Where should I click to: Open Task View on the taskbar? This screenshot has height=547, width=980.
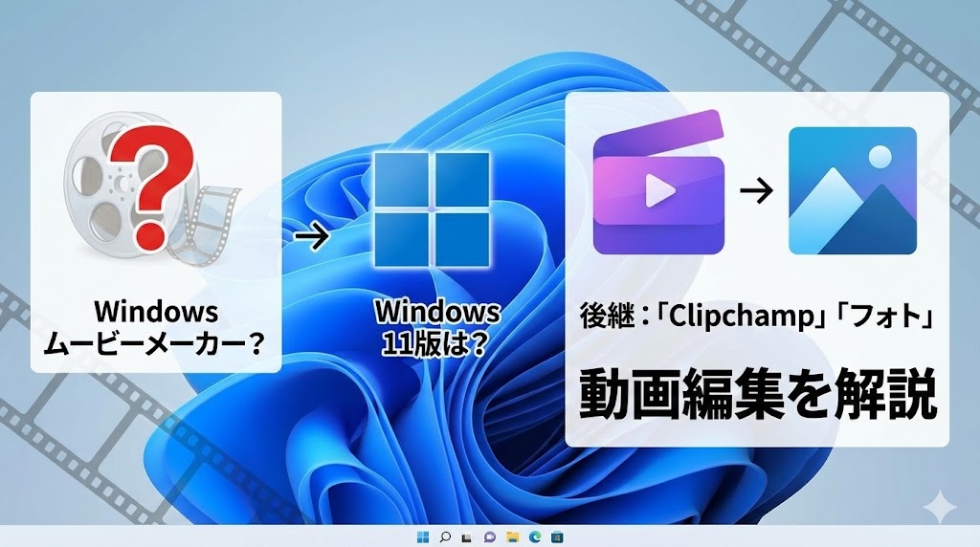click(467, 537)
